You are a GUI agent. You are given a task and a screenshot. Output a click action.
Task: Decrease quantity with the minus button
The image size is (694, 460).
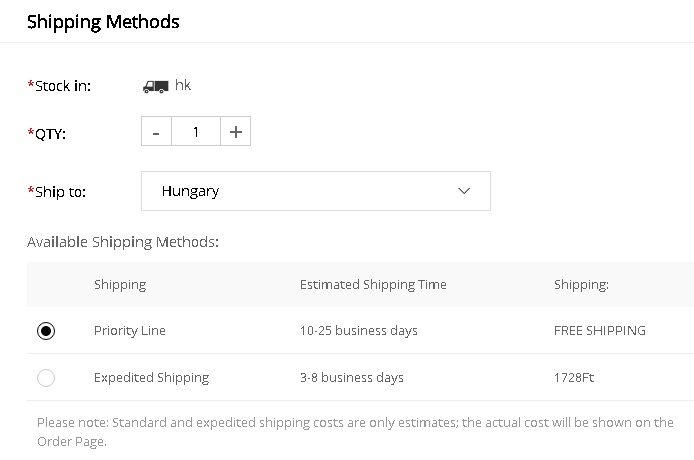pos(156,132)
